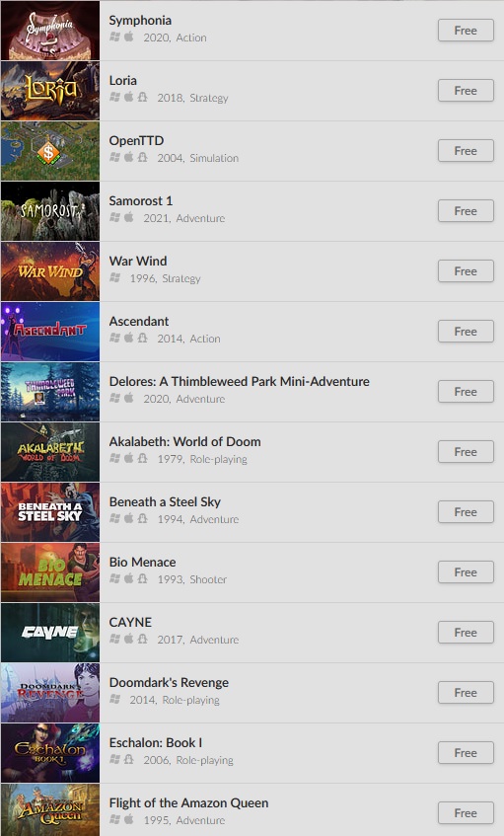Click the Apple icon under Flight of the Amazon Queen
The image size is (504, 836).
pyautogui.click(x=128, y=819)
